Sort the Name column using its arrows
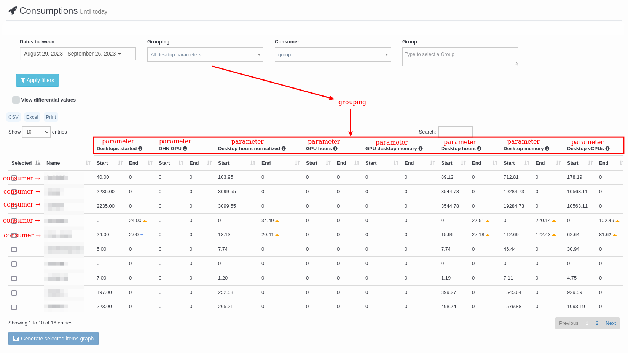The height and width of the screenshot is (364, 628). [x=88, y=163]
